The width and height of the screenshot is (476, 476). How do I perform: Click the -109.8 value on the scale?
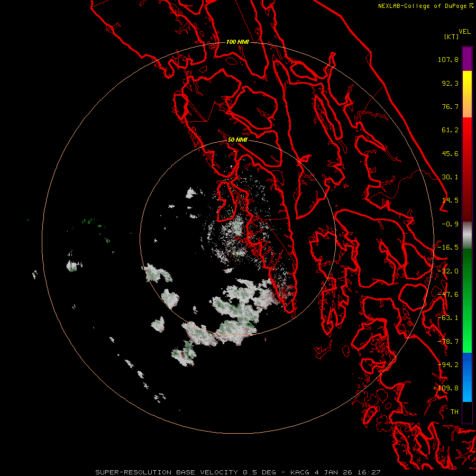446,388
